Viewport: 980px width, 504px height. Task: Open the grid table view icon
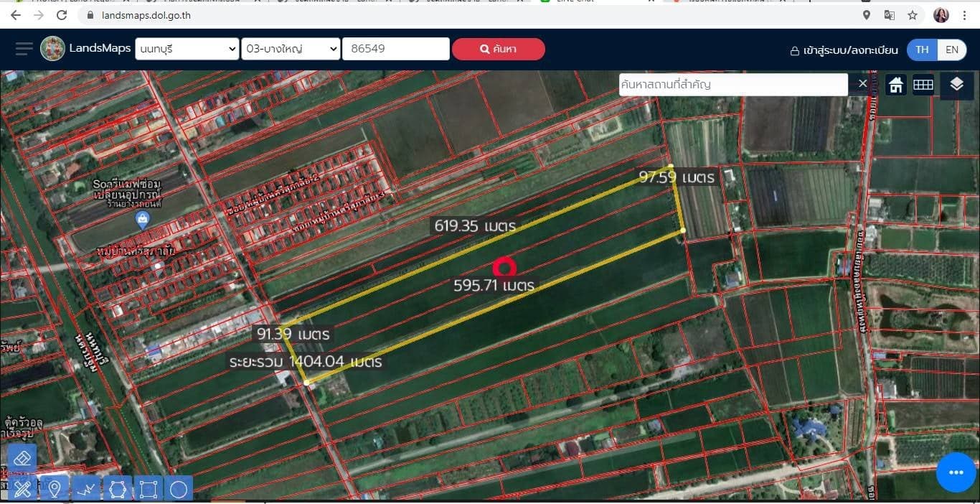pyautogui.click(x=923, y=85)
